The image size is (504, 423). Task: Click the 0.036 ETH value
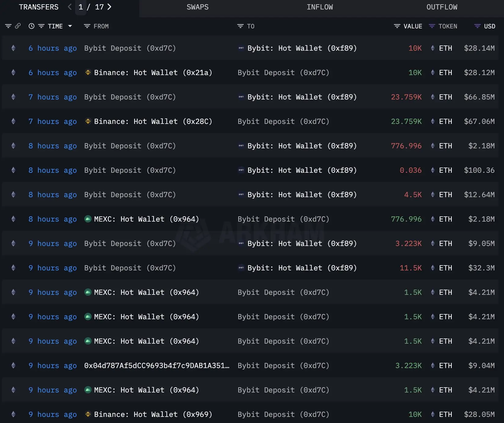pyautogui.click(x=411, y=170)
